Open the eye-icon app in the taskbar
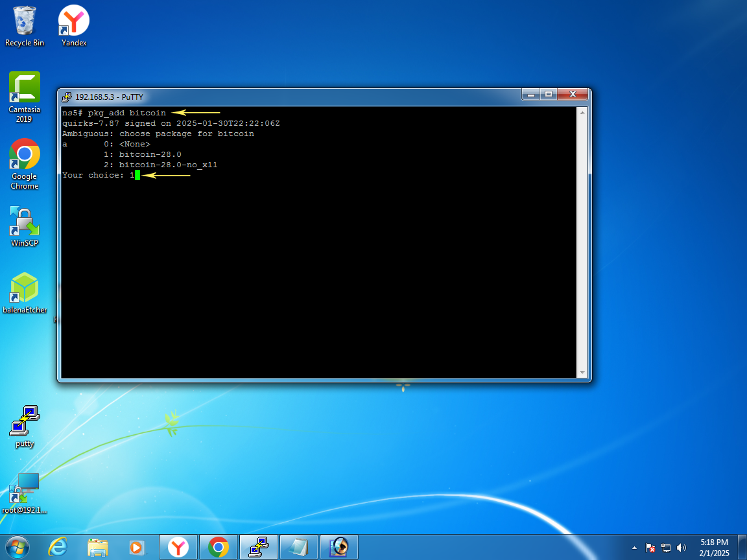Viewport: 747px width, 560px height. point(338,547)
